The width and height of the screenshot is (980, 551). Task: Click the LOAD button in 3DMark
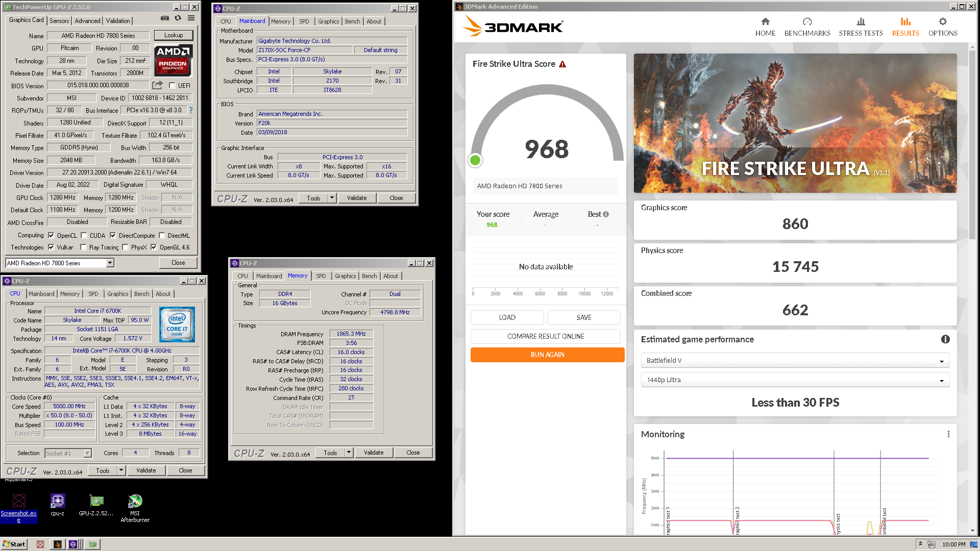(x=507, y=317)
